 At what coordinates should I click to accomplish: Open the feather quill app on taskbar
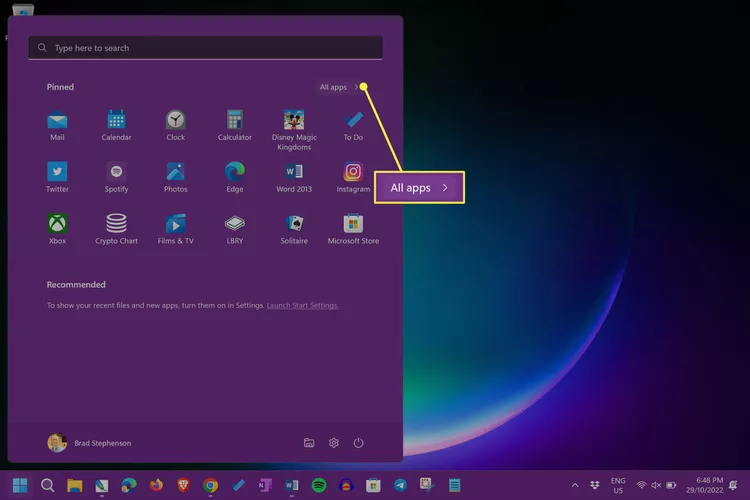(x=101, y=485)
